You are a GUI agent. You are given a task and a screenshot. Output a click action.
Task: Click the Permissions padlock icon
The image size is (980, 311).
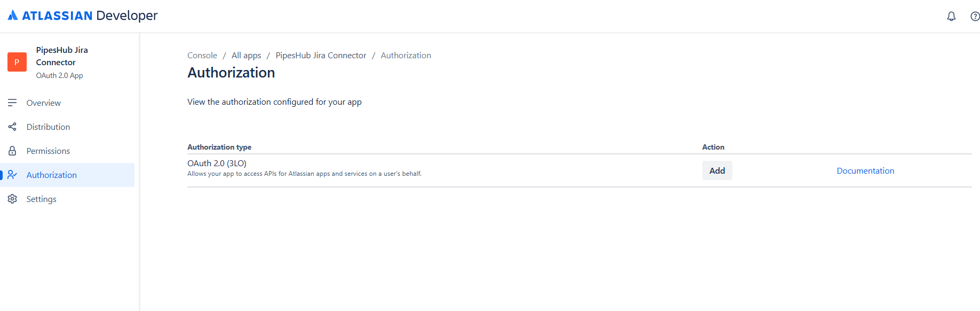[12, 151]
